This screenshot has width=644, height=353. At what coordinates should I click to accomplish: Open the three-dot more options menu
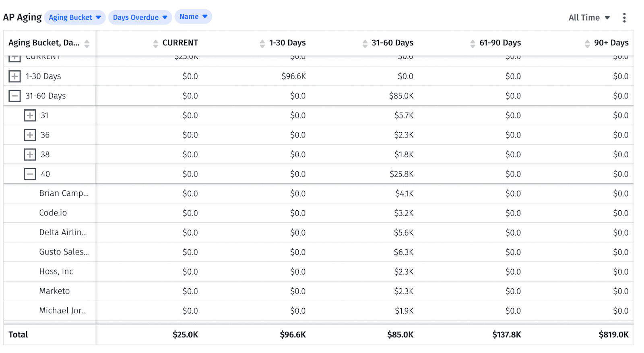(624, 18)
